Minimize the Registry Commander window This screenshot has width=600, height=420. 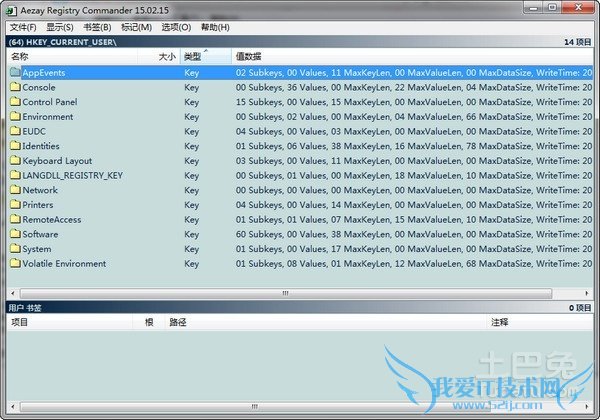tap(534, 8)
